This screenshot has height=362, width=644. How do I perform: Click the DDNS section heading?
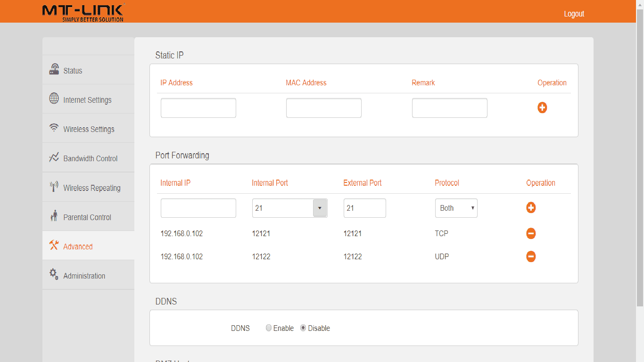click(166, 301)
